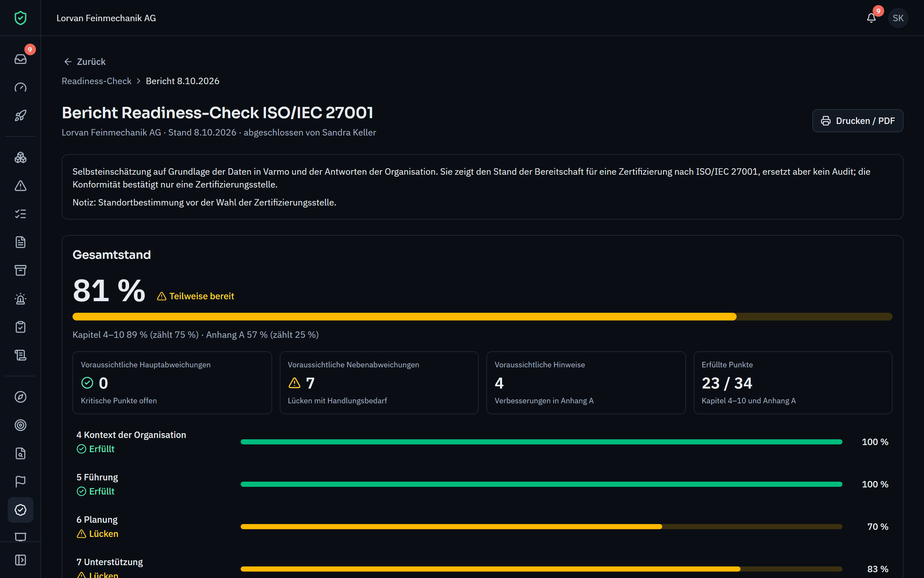Click the Erfüllt status under 5 Führung

[x=96, y=491]
